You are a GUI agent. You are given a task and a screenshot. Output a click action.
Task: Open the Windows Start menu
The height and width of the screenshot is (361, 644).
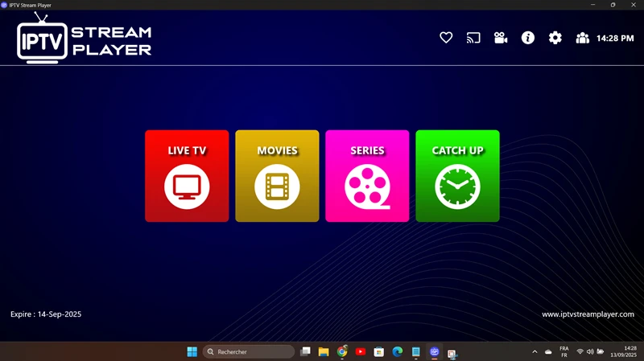point(192,351)
